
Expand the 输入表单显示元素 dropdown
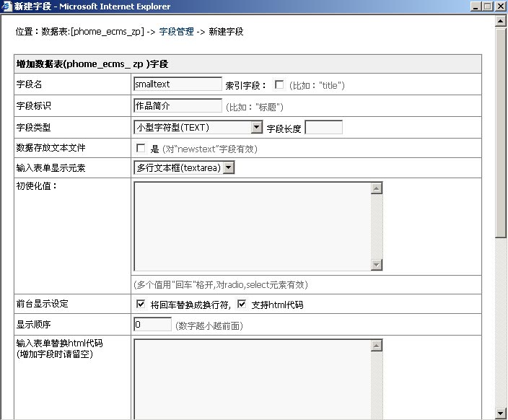[x=228, y=168]
